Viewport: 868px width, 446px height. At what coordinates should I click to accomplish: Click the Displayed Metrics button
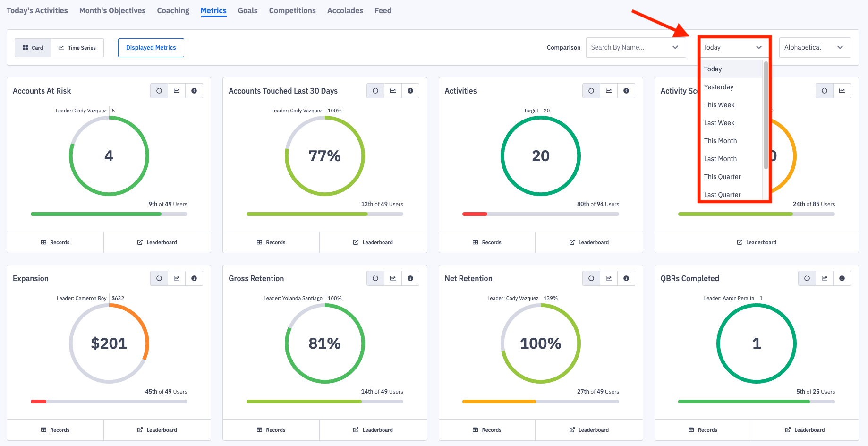(151, 48)
